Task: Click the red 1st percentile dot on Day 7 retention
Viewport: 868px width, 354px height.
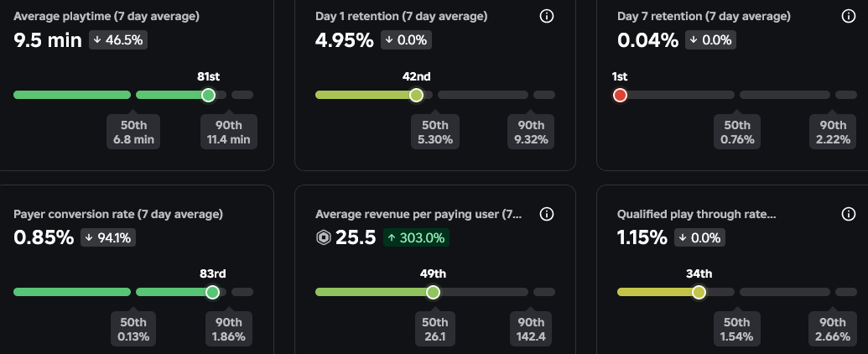Action: [x=620, y=95]
